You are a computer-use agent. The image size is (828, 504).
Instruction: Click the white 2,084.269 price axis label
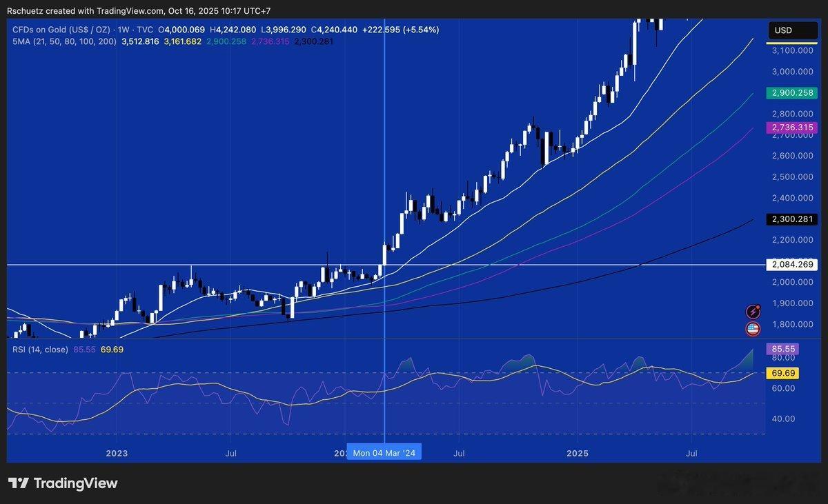pos(791,264)
